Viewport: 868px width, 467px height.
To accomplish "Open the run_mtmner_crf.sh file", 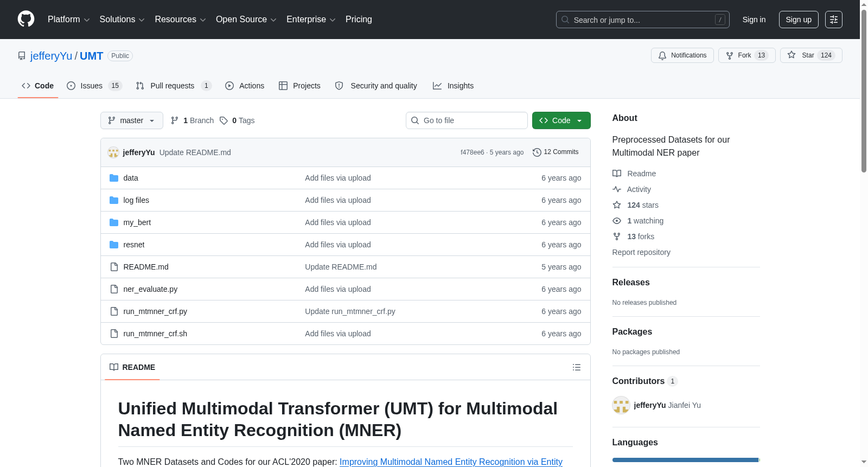I will click(155, 334).
